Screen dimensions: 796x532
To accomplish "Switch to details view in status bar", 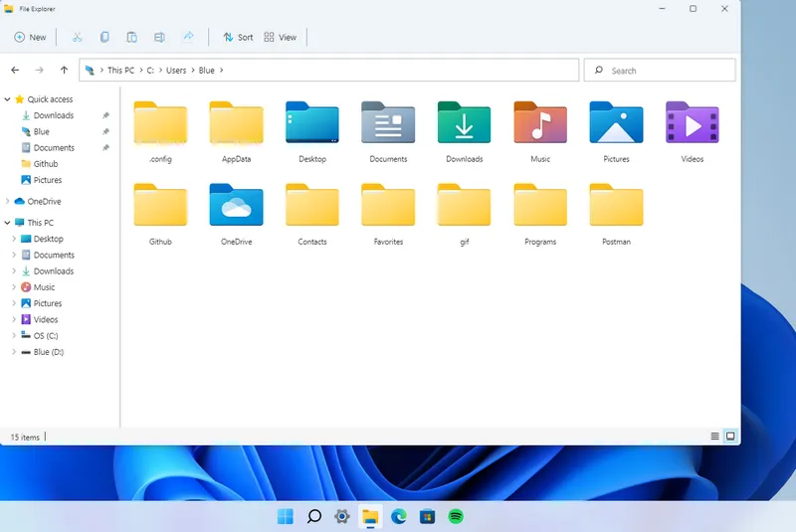I will pos(714,437).
